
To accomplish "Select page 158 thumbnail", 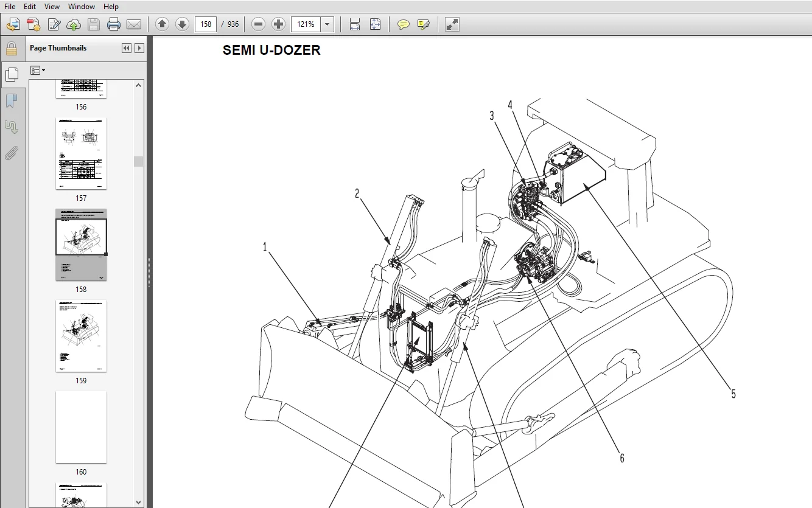I will pos(81,245).
